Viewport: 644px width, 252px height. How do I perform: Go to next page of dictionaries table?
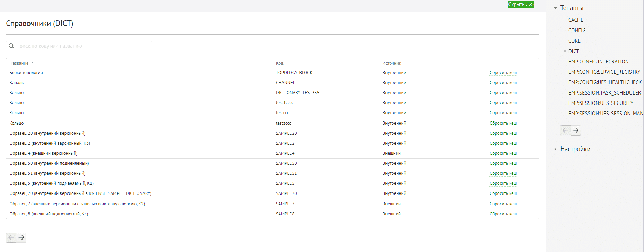[21, 237]
